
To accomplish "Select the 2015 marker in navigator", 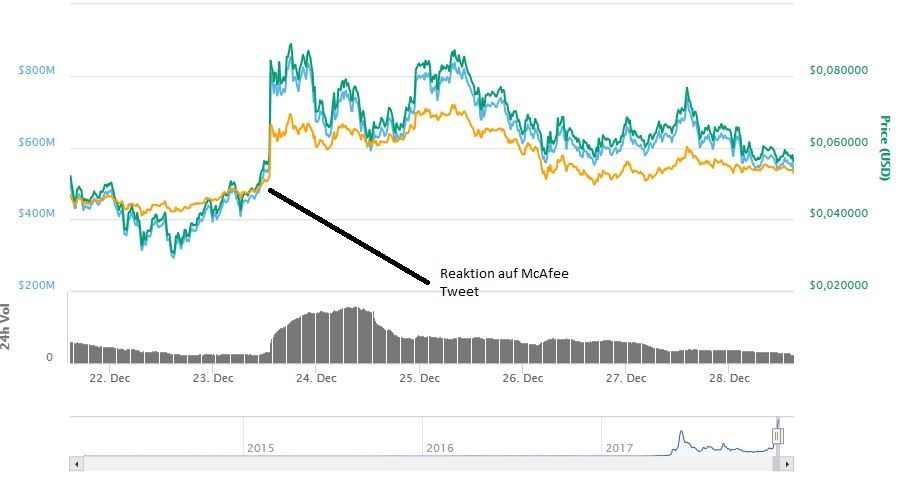I will click(x=261, y=448).
